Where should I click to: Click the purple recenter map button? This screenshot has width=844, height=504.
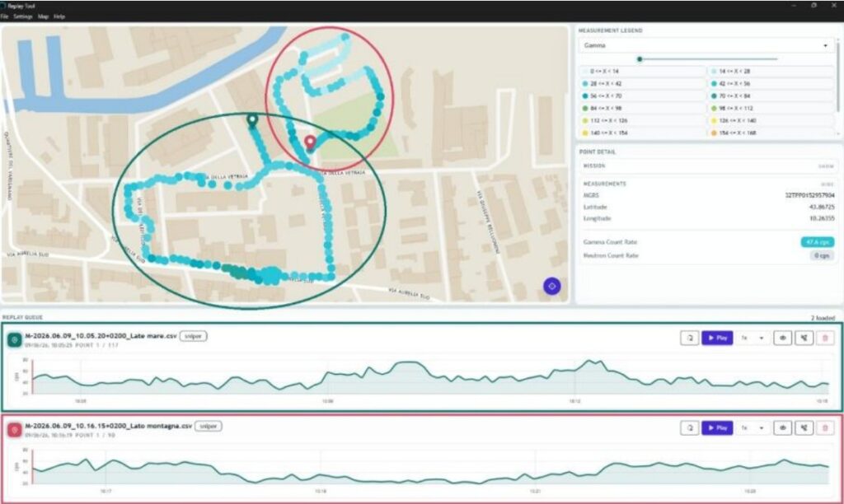(551, 286)
